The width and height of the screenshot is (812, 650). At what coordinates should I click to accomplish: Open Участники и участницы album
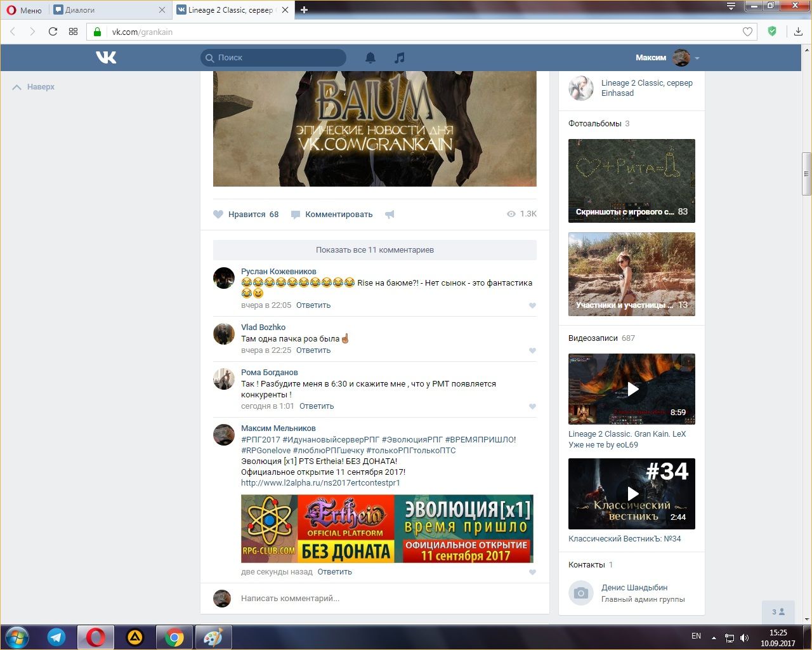[x=632, y=274]
